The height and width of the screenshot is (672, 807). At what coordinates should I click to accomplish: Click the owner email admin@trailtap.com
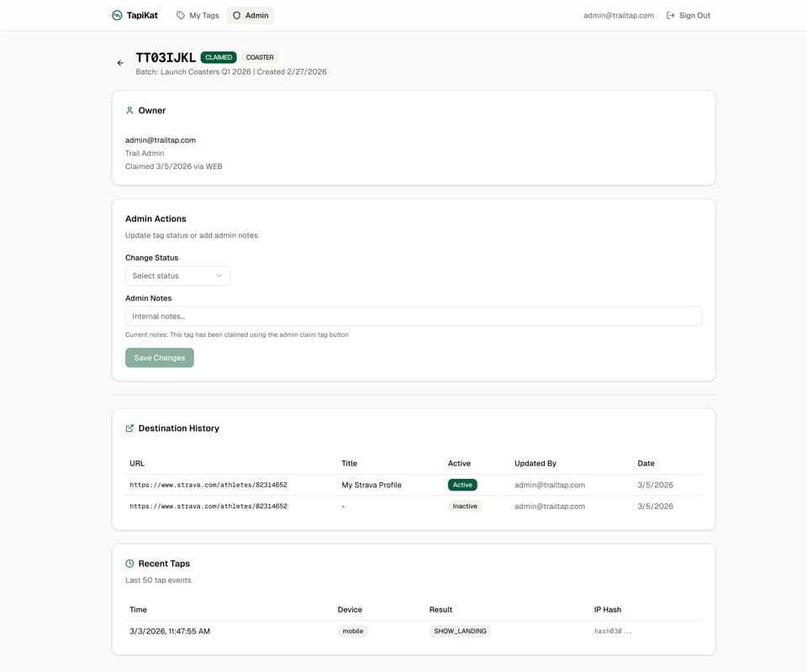161,139
